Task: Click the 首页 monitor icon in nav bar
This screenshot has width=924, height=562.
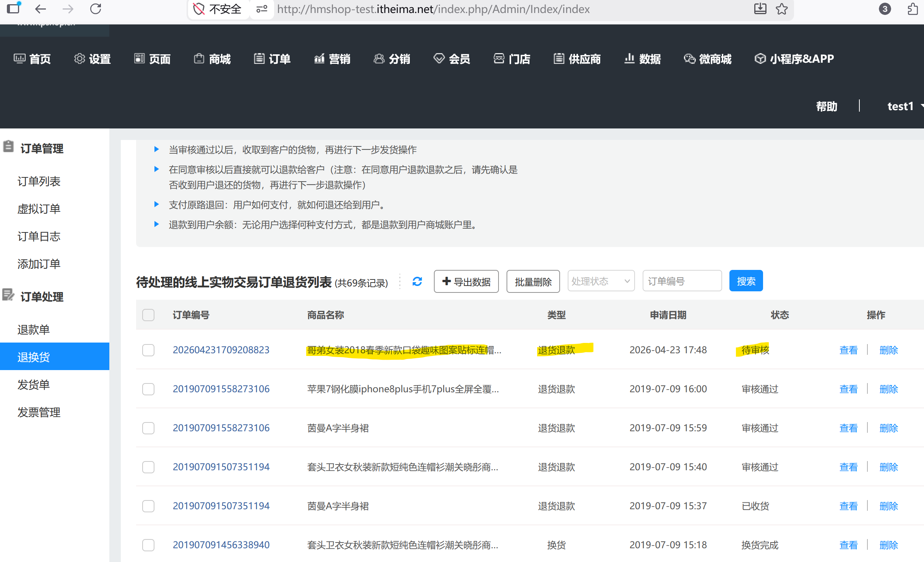Action: [19, 58]
